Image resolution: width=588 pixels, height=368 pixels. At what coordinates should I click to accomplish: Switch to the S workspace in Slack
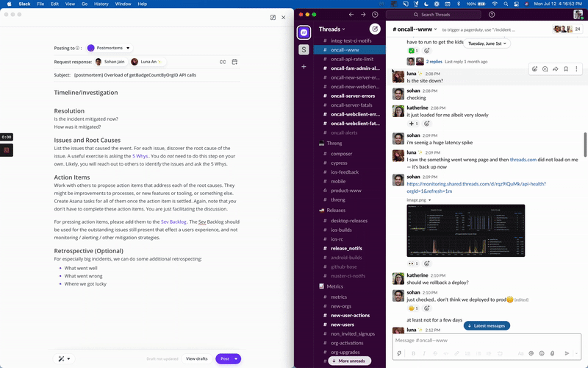click(x=304, y=49)
